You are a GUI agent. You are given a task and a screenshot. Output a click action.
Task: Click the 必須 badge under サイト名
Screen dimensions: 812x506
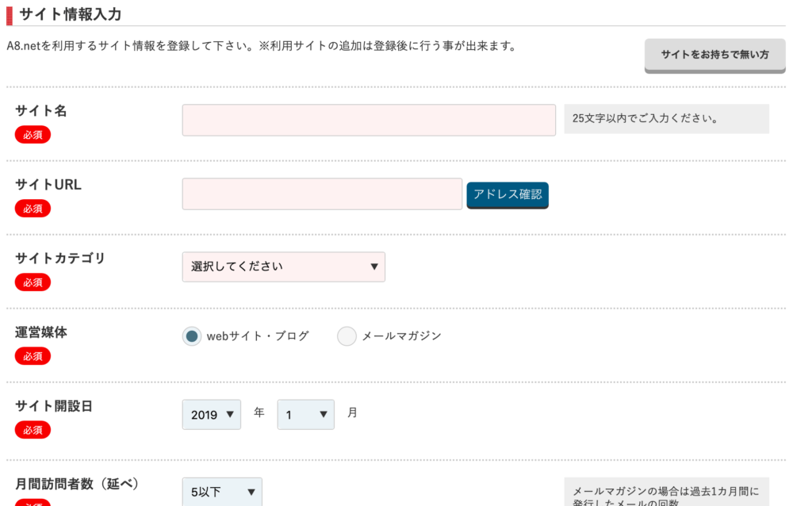tap(33, 135)
